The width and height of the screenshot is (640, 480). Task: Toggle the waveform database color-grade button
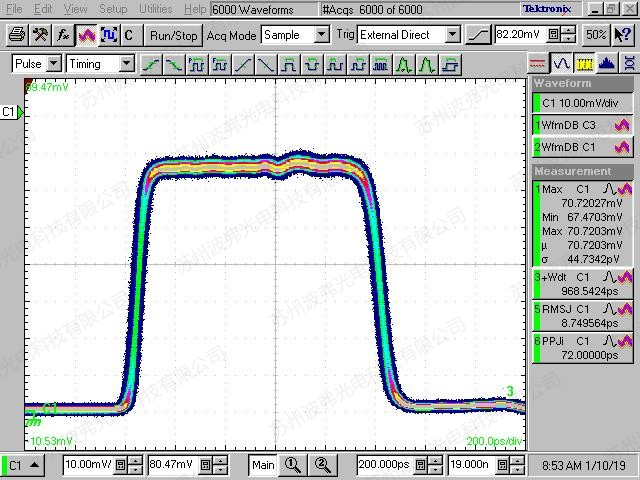point(87,34)
